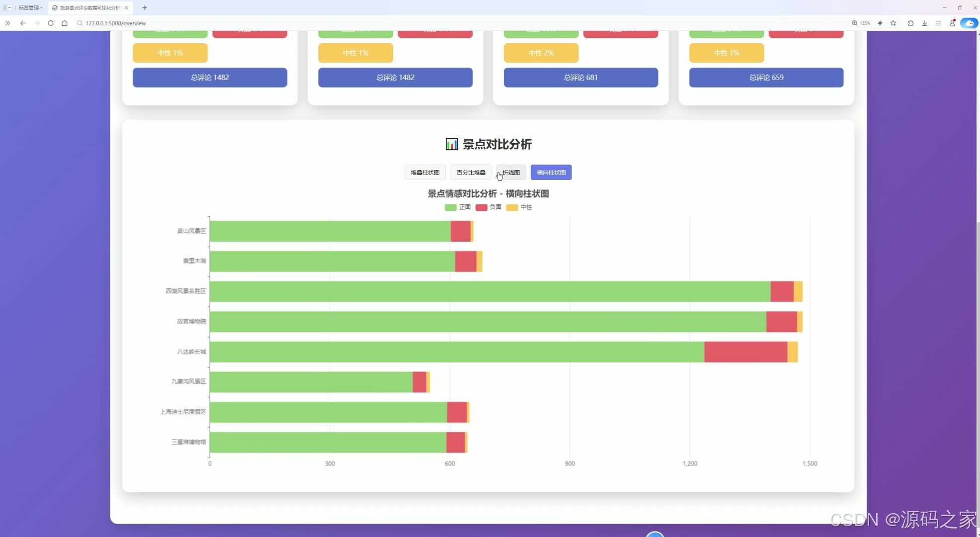Click the back navigation arrow
The height and width of the screenshot is (537, 980).
(23, 23)
